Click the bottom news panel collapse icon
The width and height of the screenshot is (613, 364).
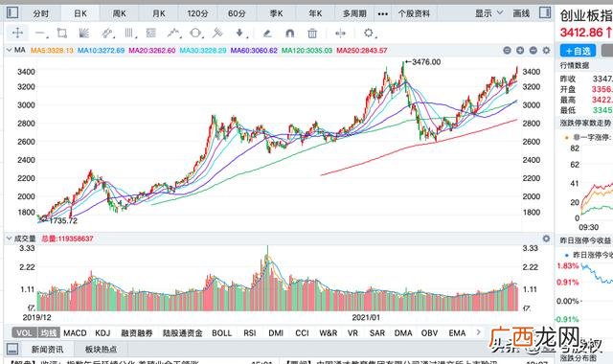click(12, 349)
